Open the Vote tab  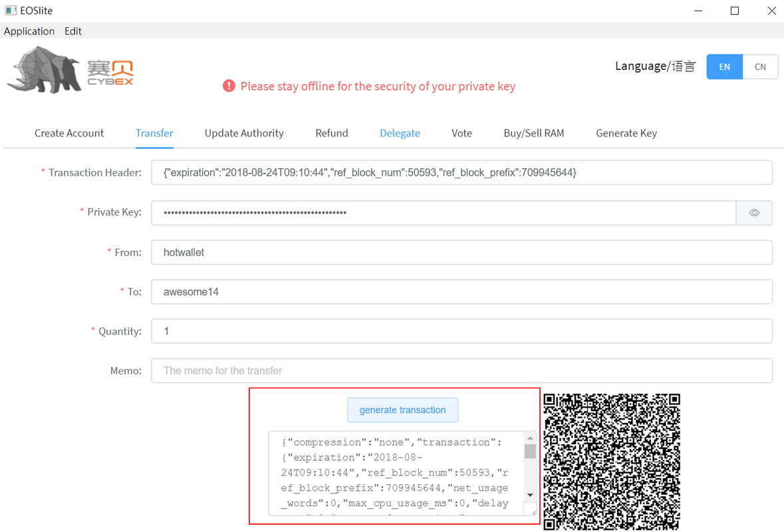(x=461, y=133)
